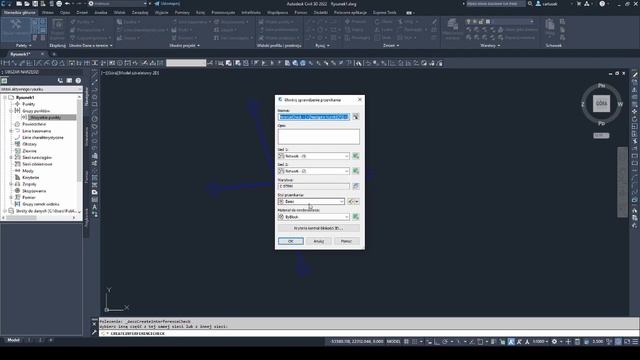Click the user account icon in title bar

click(538, 4)
